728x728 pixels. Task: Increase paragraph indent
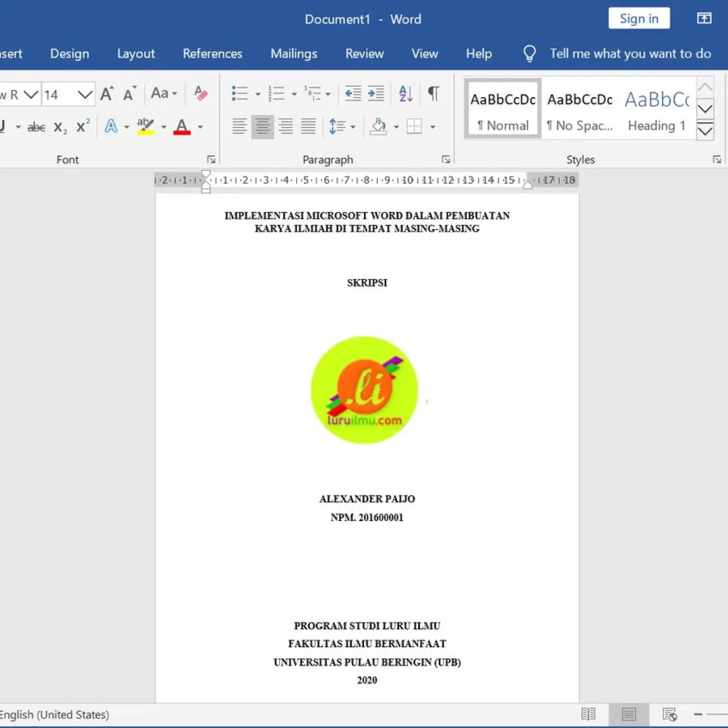376,93
